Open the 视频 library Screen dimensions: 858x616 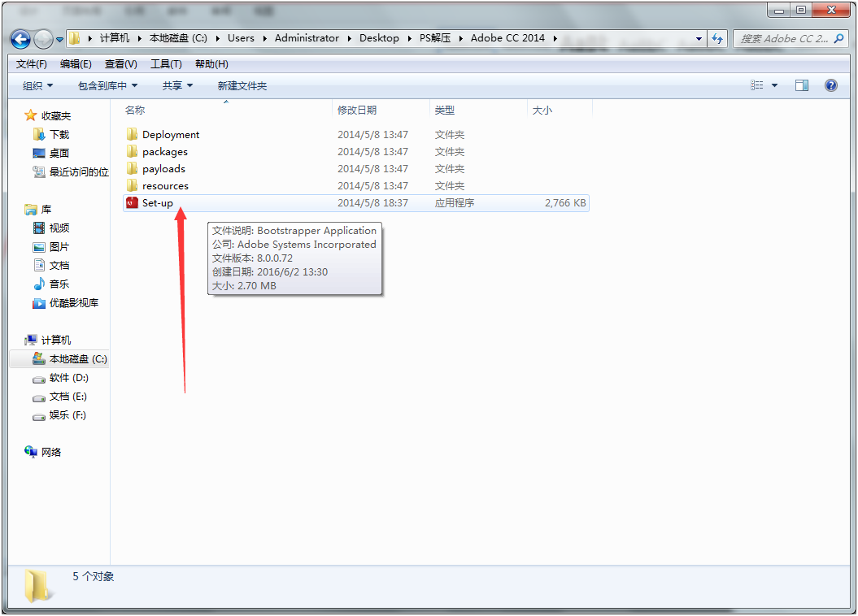pos(52,228)
